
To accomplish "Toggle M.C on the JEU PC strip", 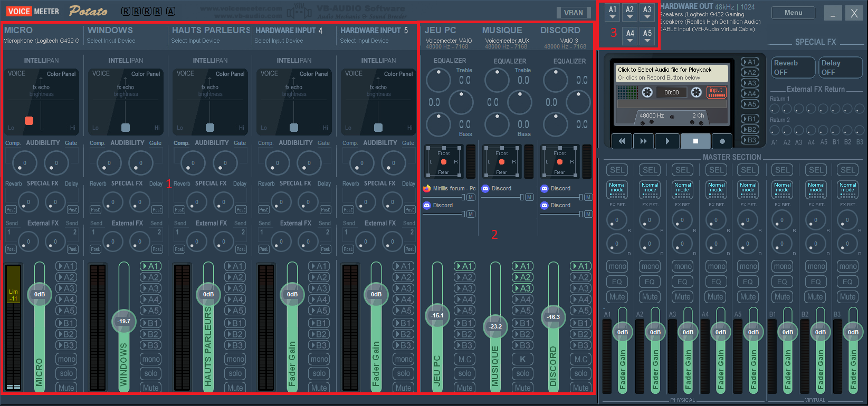I will pos(465,359).
